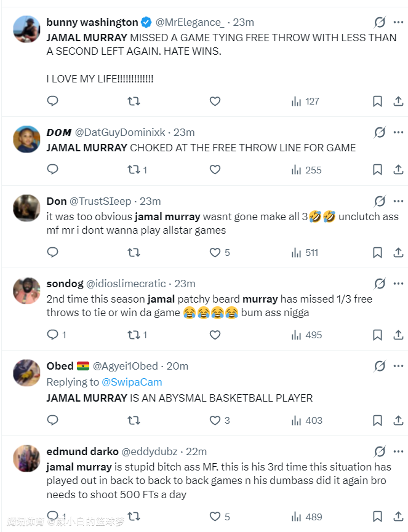View analytics with 255 views on DOM's tweet

click(306, 170)
